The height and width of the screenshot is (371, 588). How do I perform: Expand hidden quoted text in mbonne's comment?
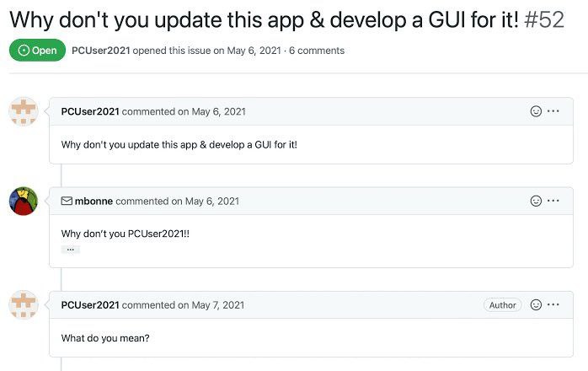[71, 250]
